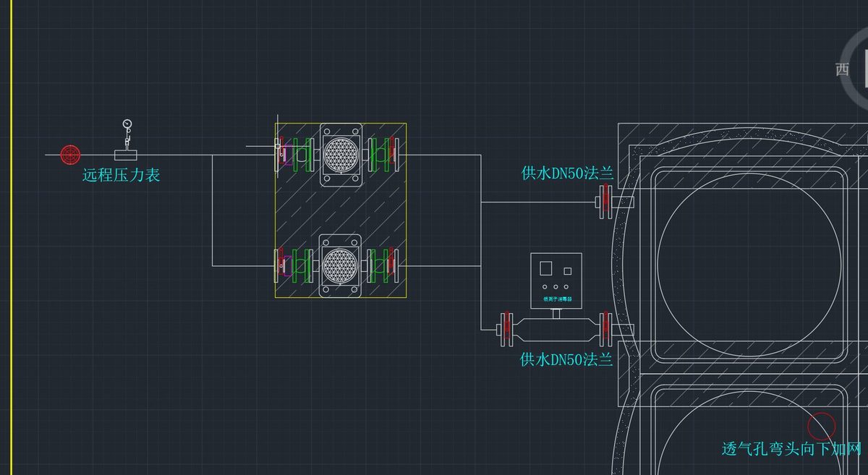Select the yellow vertical border line
The image size is (868, 475).
pyautogui.click(x=12, y=237)
